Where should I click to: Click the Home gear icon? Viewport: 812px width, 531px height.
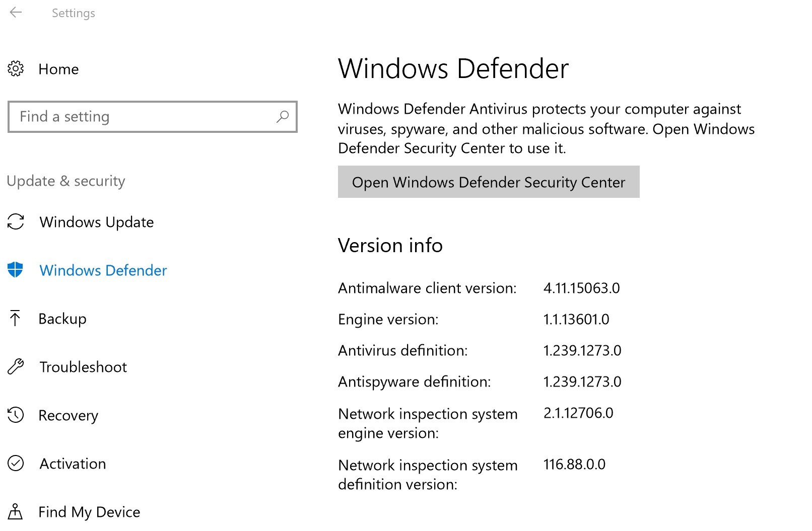tap(16, 68)
